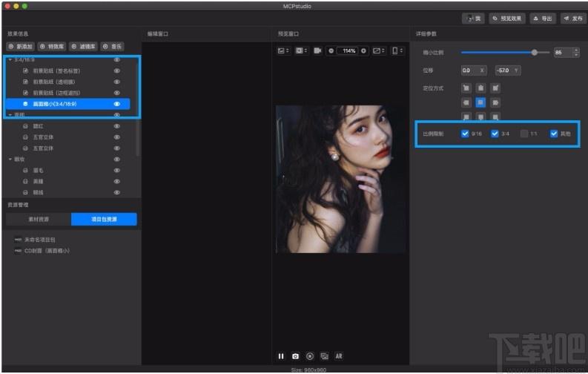Switch to the 项目包资源 tab

(x=104, y=219)
